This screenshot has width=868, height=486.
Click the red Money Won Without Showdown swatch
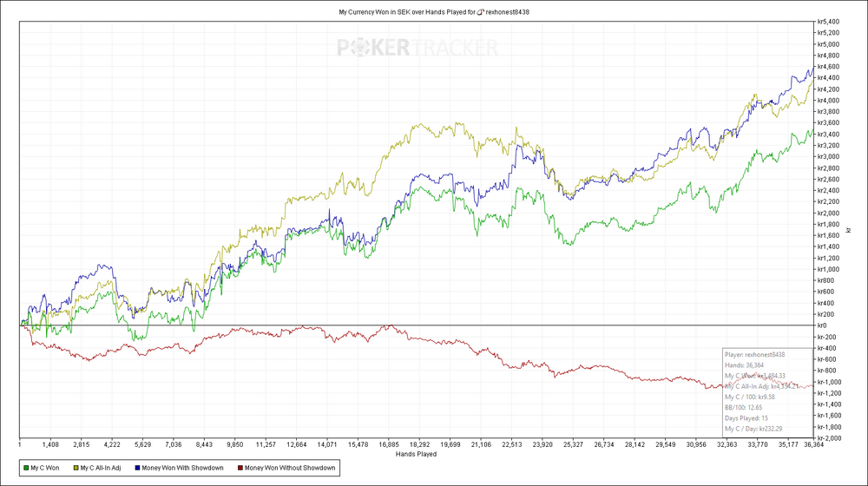coord(240,468)
